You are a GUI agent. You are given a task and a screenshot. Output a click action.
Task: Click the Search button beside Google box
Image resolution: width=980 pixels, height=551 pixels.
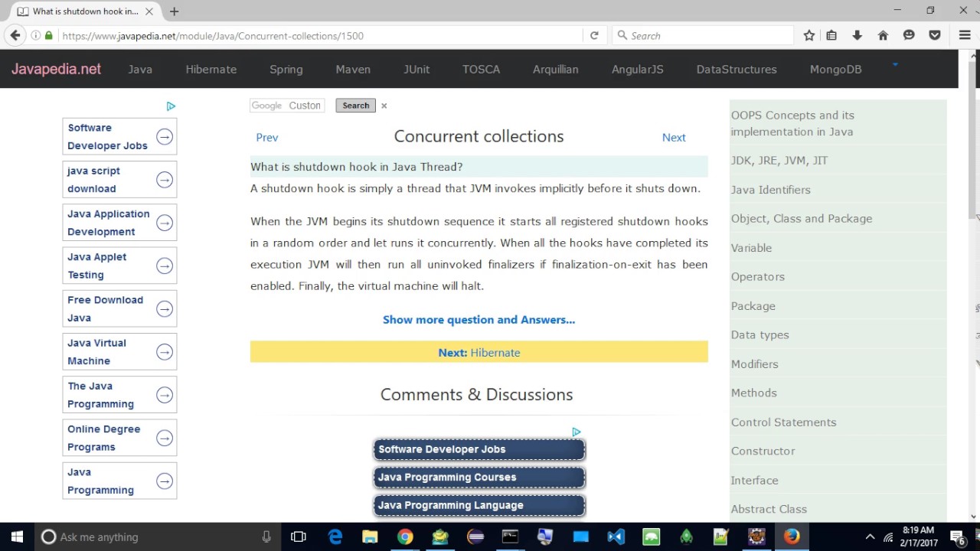click(356, 106)
